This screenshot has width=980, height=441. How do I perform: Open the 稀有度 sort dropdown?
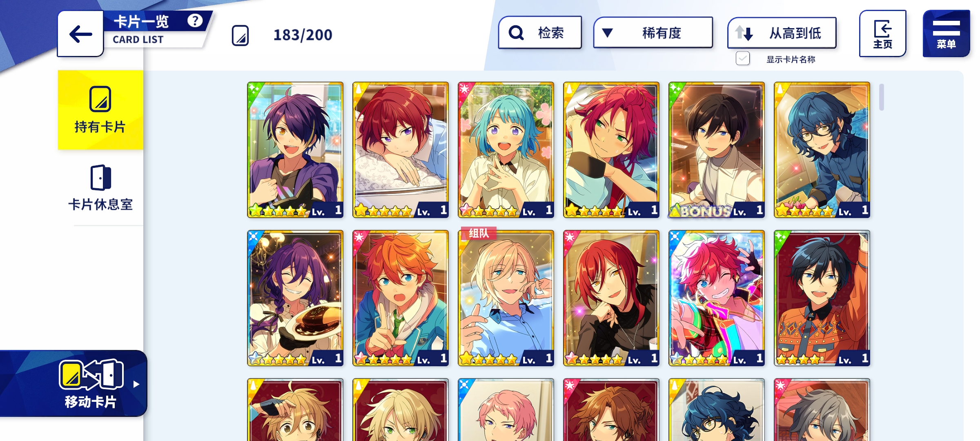coord(653,33)
